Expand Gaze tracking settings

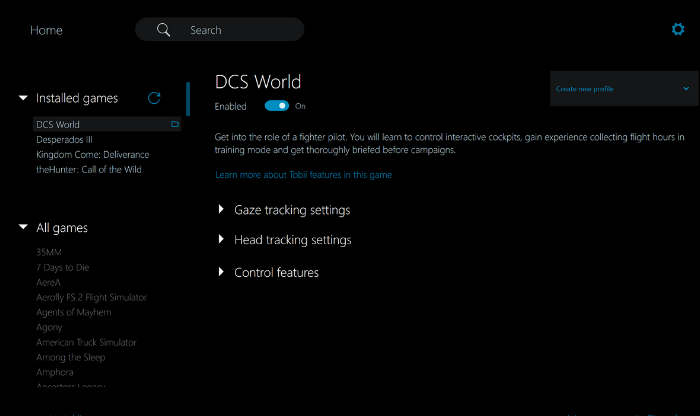tap(292, 210)
